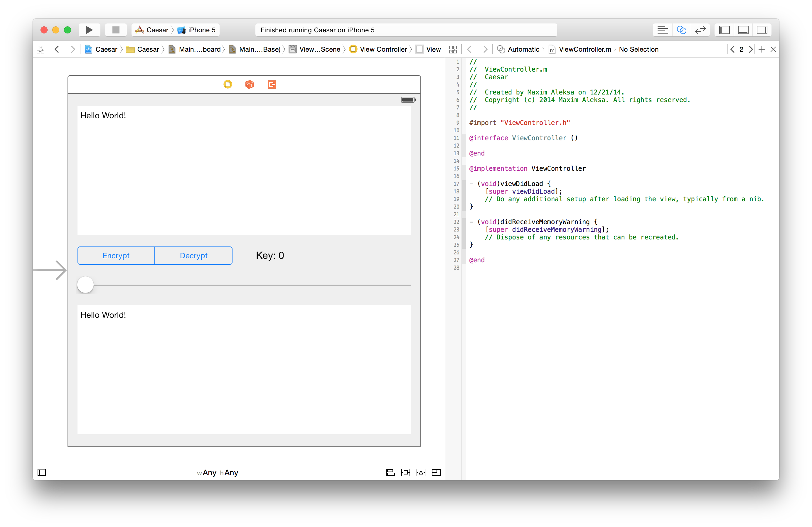Viewport: 812px width, 527px height.
Task: Open Caesar project breadcrumb in jump bar
Action: pos(101,50)
